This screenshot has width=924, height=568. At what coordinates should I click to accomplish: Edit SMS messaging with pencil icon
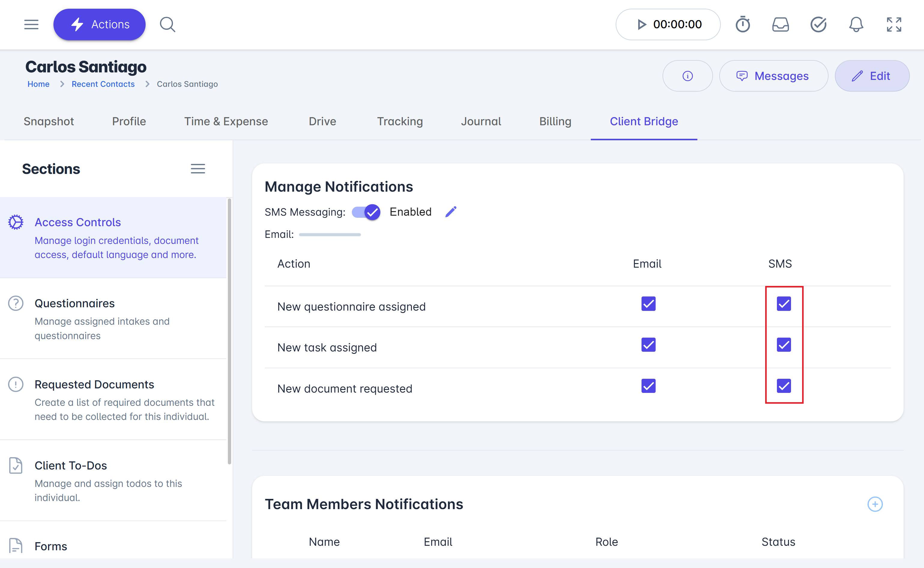tap(451, 211)
